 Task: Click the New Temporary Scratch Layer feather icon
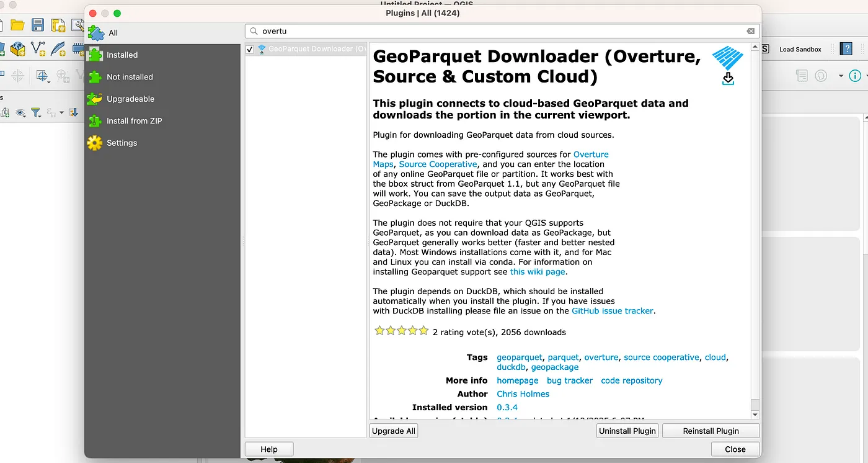click(x=58, y=48)
